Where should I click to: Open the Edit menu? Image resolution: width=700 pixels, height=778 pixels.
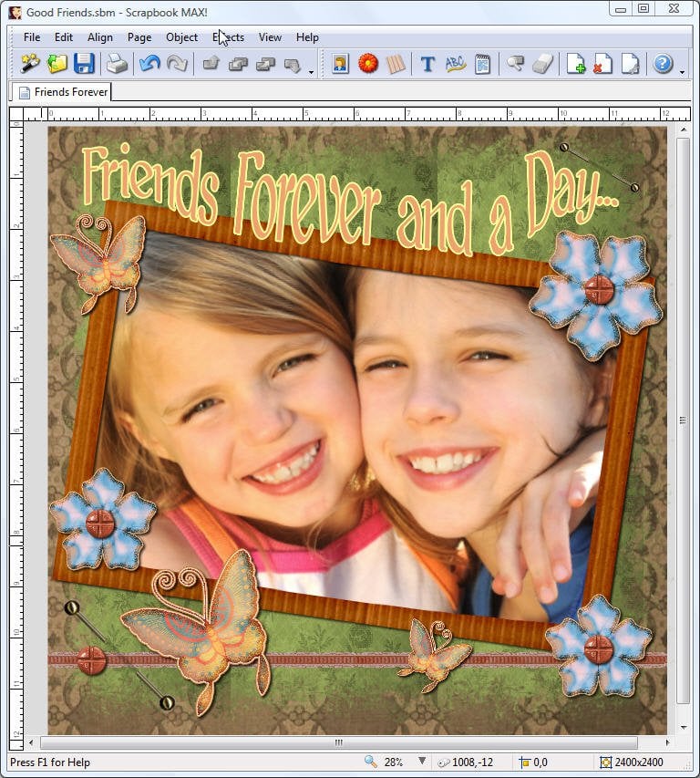pyautogui.click(x=64, y=37)
